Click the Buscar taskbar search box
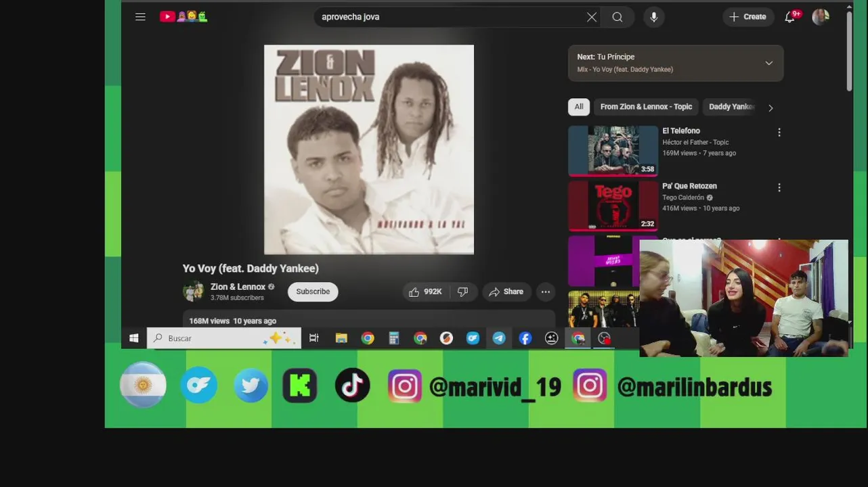Viewport: 868px width, 487px height. pos(224,338)
